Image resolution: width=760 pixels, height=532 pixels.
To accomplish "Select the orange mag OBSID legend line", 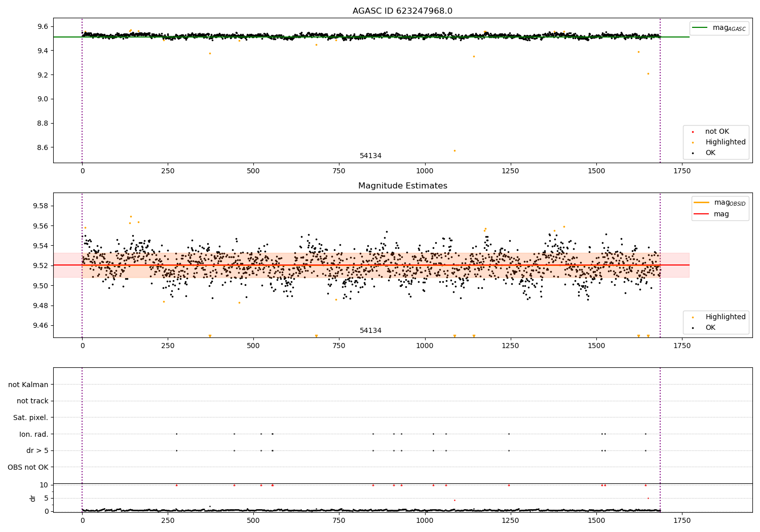I will coord(702,203).
